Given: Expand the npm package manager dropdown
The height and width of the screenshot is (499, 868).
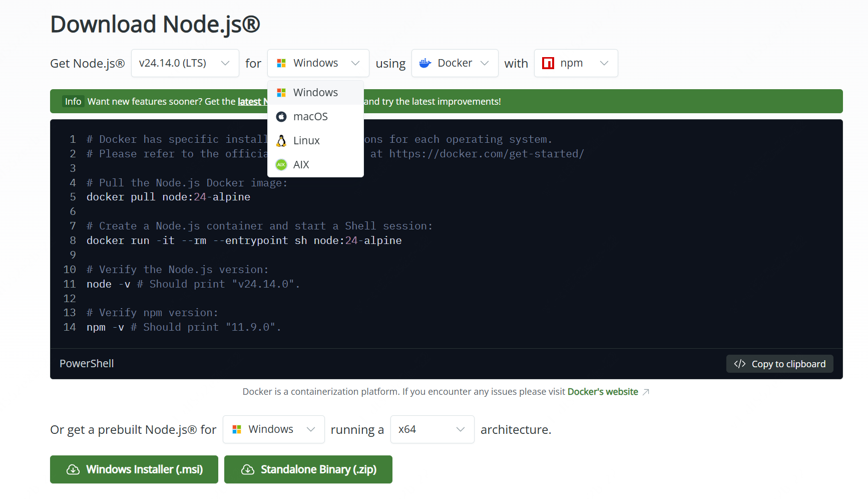Looking at the screenshot, I should pyautogui.click(x=576, y=63).
